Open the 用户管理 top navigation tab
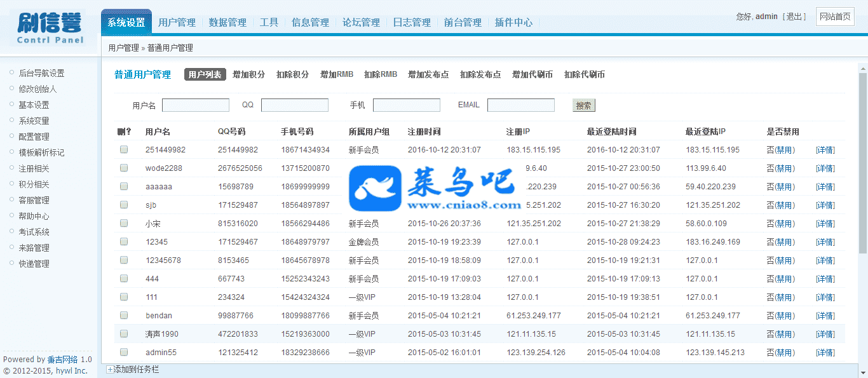 (177, 22)
